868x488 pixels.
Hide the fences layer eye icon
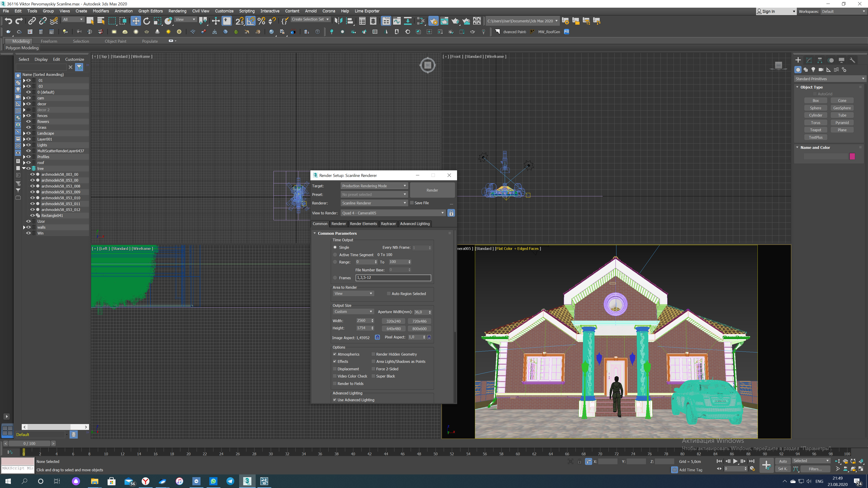(x=29, y=115)
